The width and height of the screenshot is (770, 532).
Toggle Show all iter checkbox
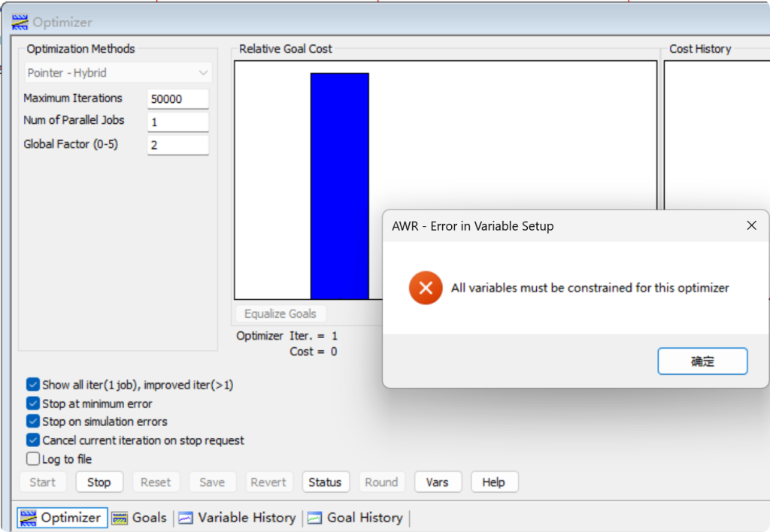33,385
